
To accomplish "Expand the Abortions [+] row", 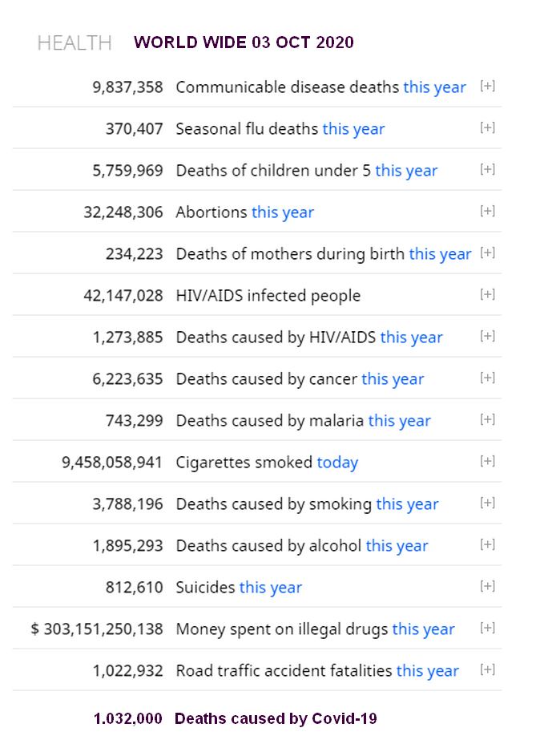I will pyautogui.click(x=487, y=212).
